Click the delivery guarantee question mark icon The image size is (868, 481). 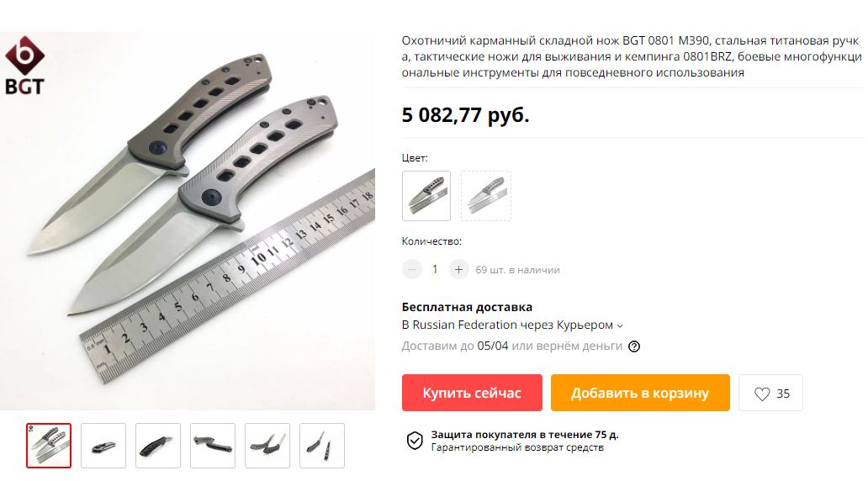(634, 346)
